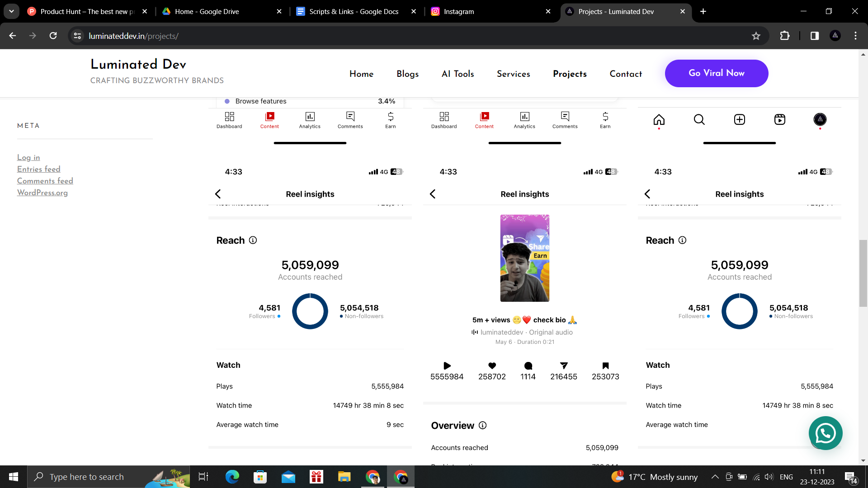Click the Entries feed link
This screenshot has width=868, height=488.
38,169
